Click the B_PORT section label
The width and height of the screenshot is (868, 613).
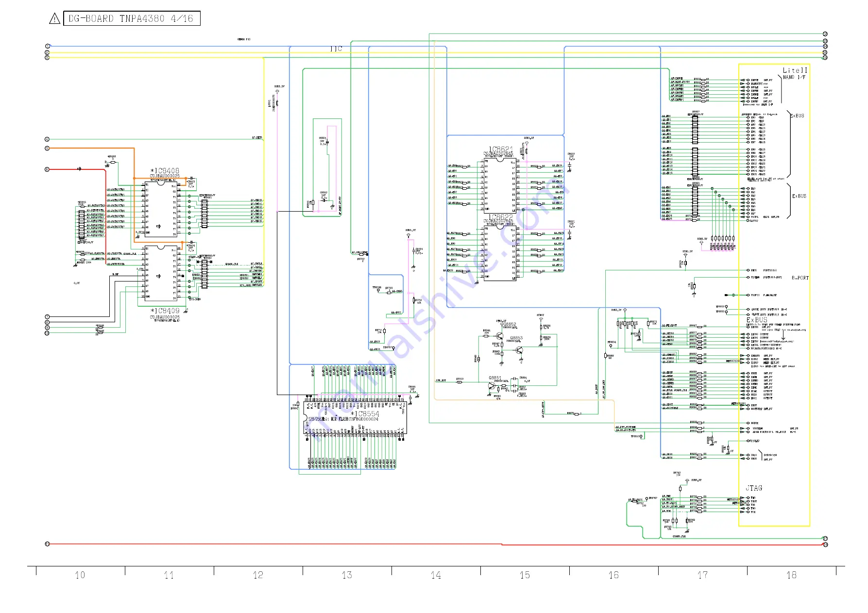click(800, 278)
